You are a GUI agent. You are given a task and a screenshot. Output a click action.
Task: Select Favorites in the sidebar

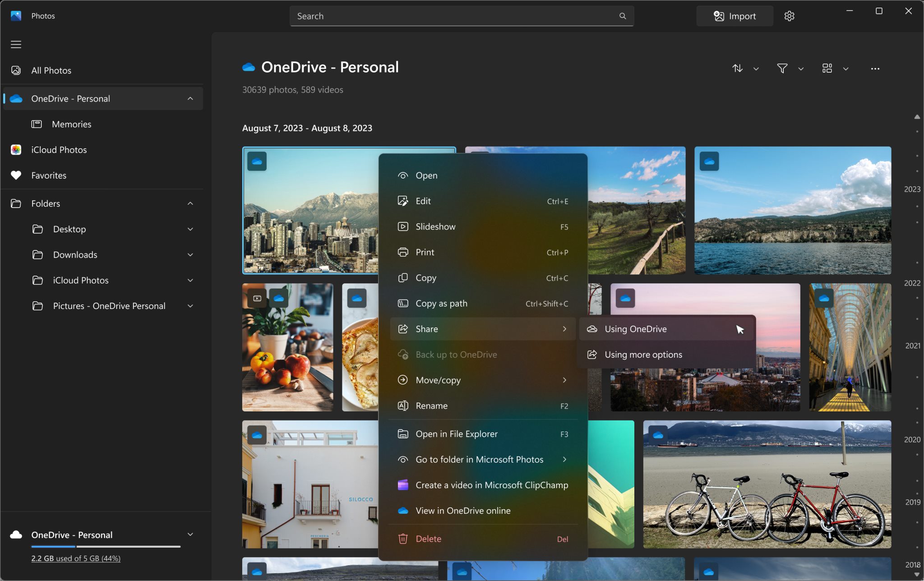(x=48, y=175)
